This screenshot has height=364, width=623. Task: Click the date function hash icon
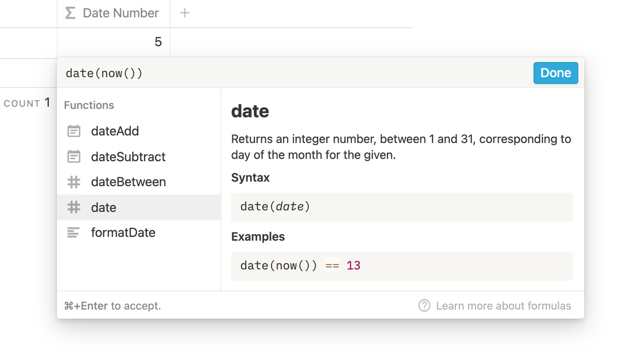point(74,207)
